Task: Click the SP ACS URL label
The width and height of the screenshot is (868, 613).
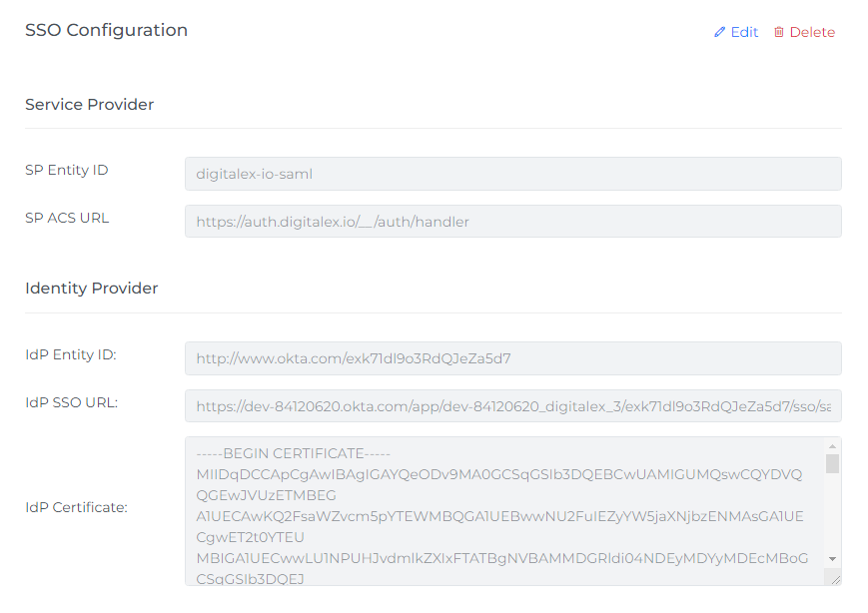Action: pyautogui.click(x=67, y=218)
